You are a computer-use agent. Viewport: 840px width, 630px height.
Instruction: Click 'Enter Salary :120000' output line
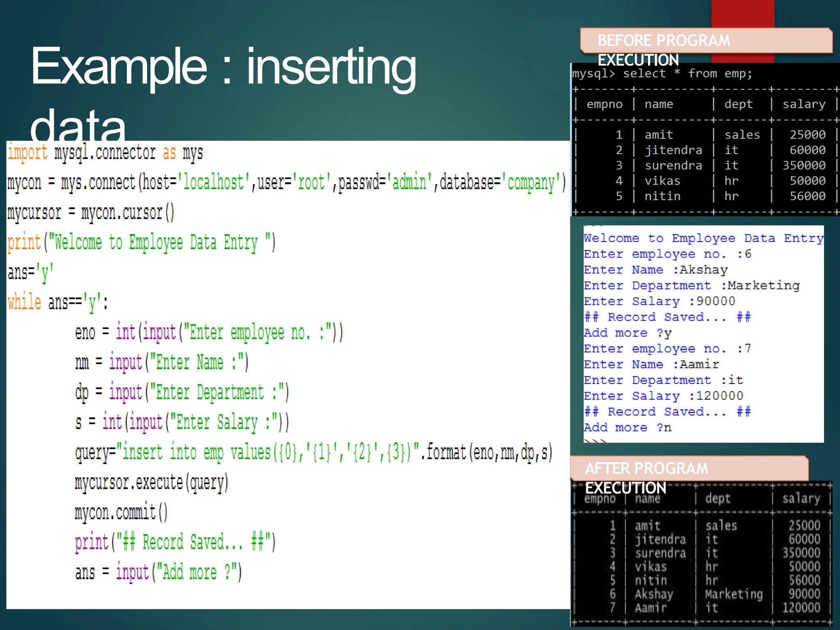[664, 396]
